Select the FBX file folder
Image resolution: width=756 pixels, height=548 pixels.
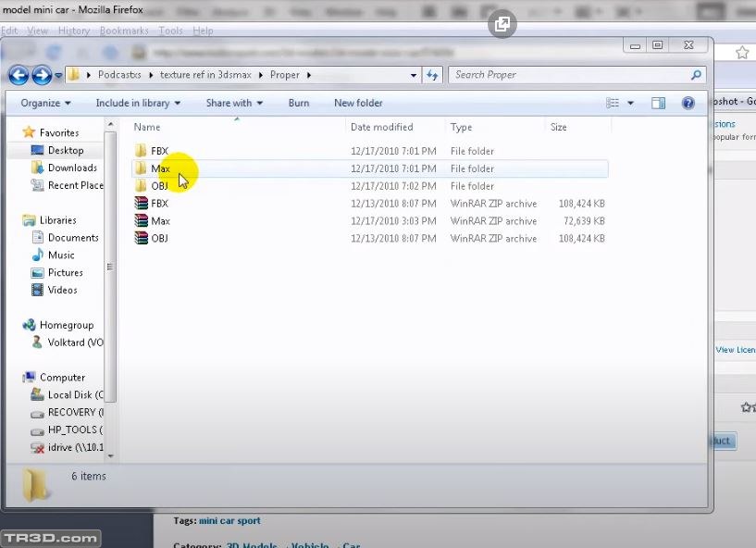click(x=159, y=151)
